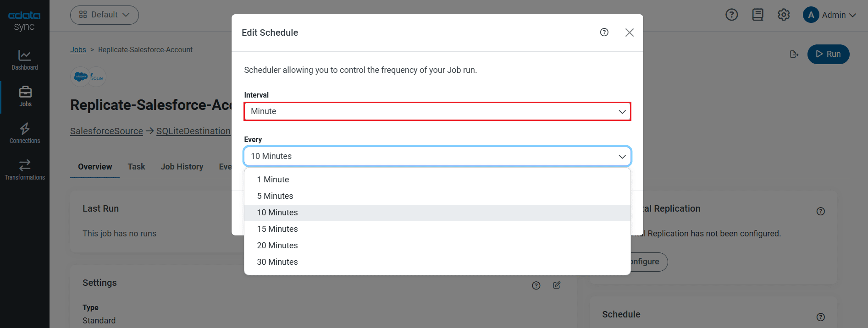This screenshot has width=868, height=328.
Task: Open Connections from the sidebar
Action: click(25, 133)
